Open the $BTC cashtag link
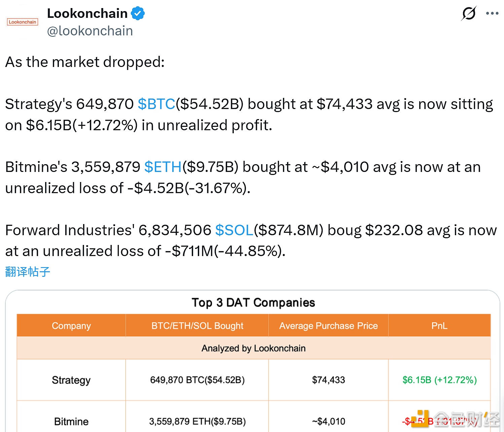 [156, 104]
